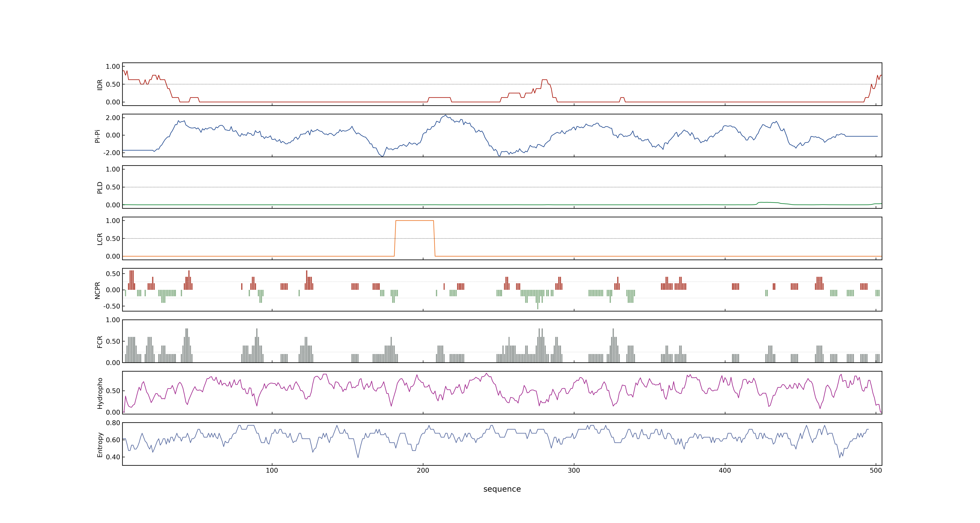Click the IDR y-axis label

pyautogui.click(x=100, y=85)
